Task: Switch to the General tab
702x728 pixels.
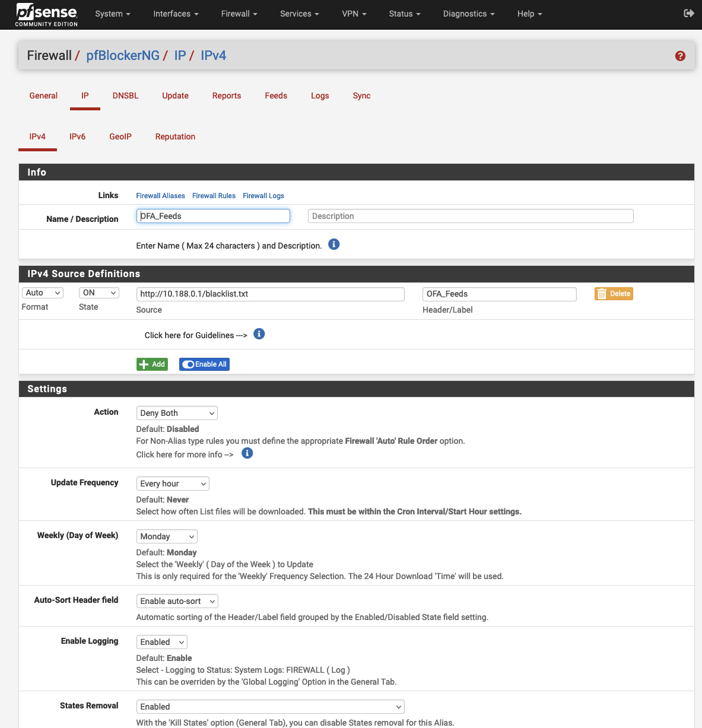Action: 43,96
